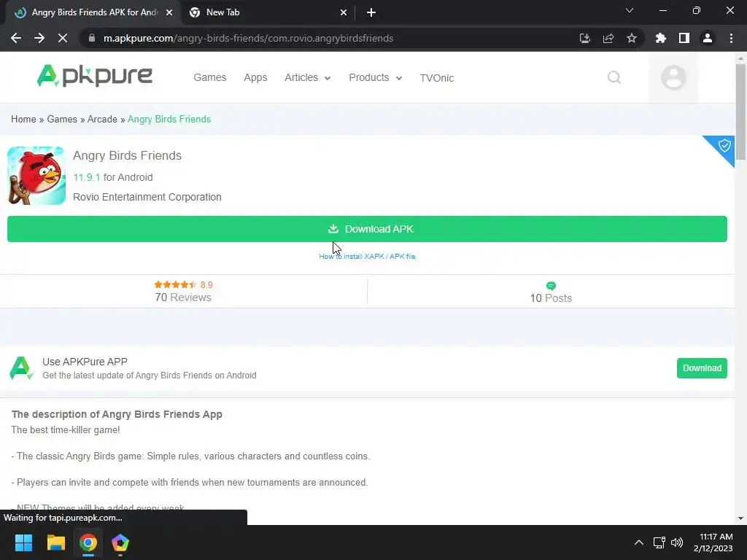Open How to install XAPK / APK file
This screenshot has width=747, height=560.
[x=367, y=256]
